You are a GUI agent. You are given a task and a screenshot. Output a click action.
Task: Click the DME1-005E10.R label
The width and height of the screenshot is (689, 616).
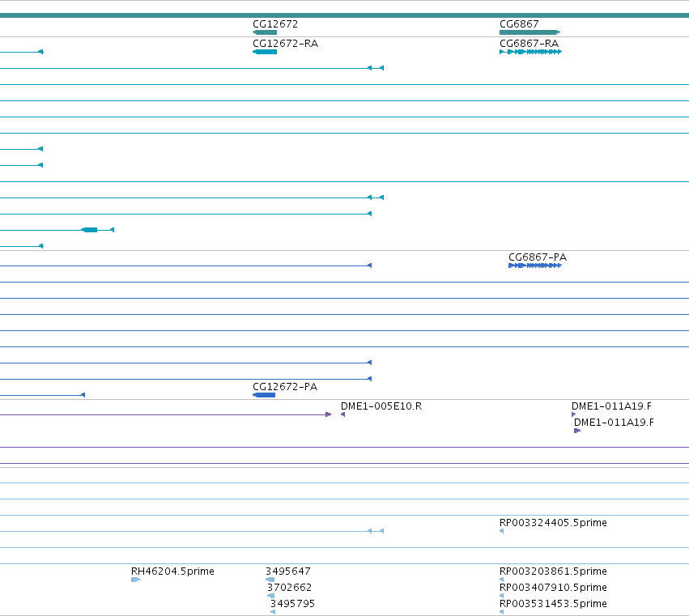(381, 406)
